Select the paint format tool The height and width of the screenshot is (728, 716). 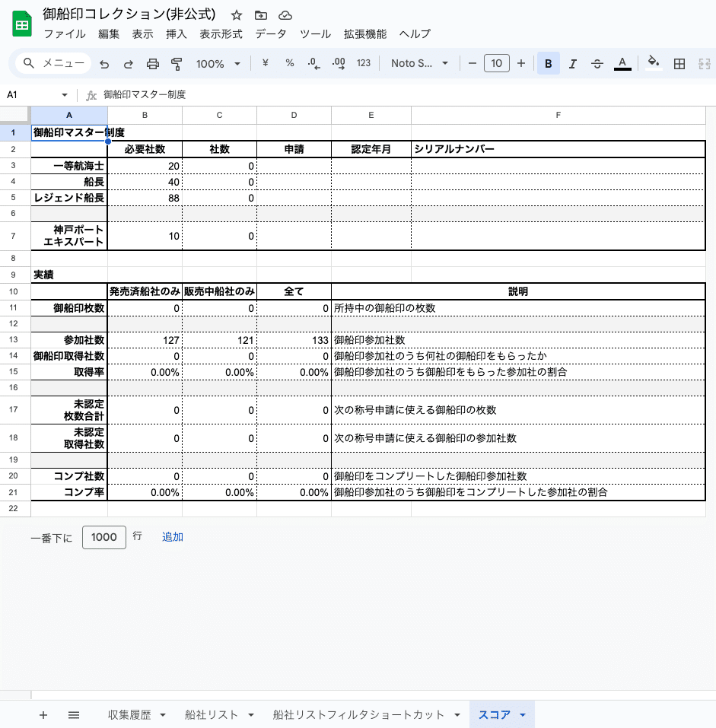pyautogui.click(x=177, y=63)
